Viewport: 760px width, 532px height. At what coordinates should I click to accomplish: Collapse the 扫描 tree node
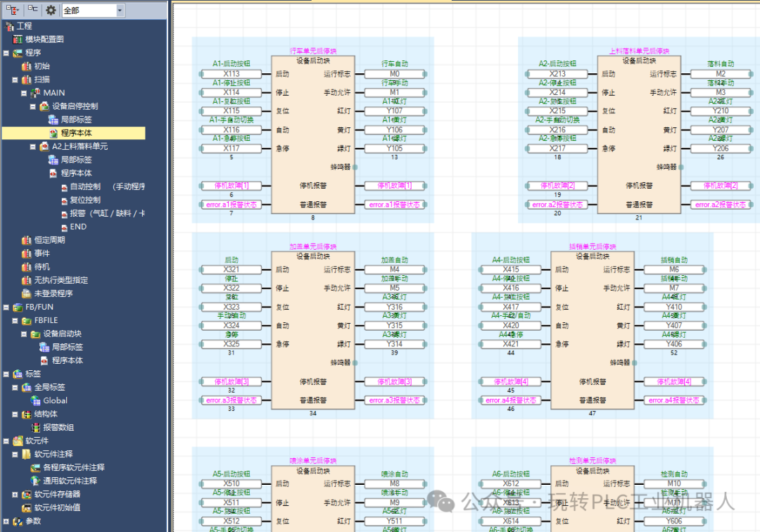(15, 80)
